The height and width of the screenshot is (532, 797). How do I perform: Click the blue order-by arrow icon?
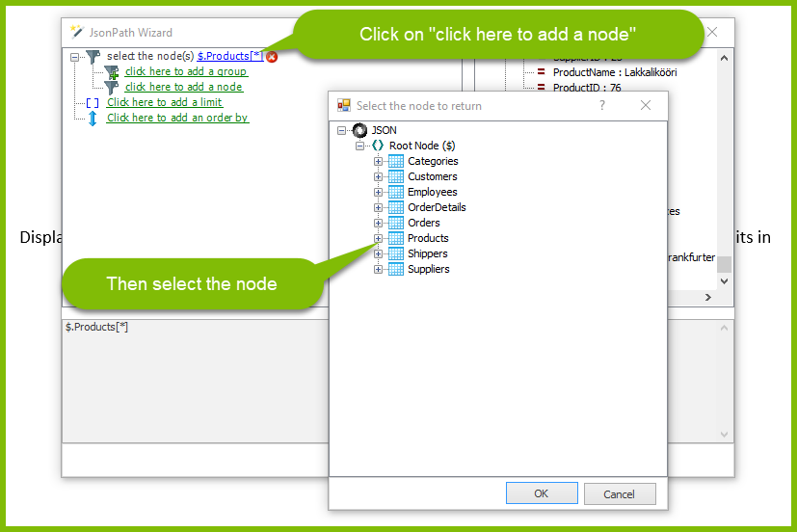point(93,119)
